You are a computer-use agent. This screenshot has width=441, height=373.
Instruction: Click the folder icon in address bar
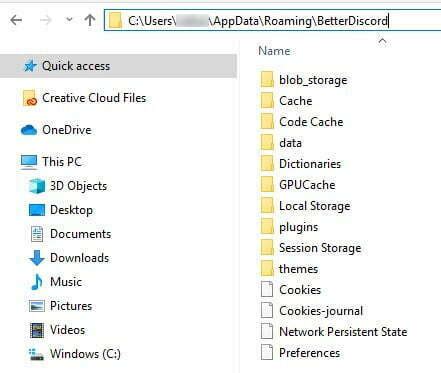coord(115,21)
